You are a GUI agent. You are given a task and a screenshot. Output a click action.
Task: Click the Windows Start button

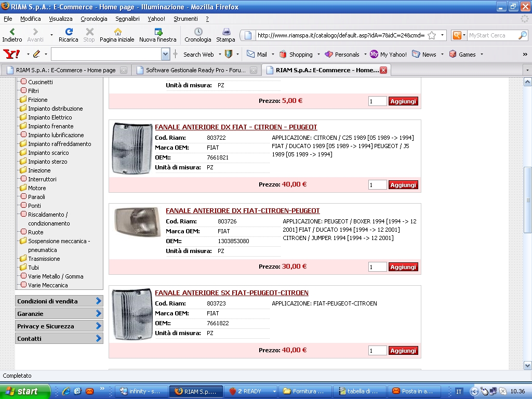click(x=25, y=391)
